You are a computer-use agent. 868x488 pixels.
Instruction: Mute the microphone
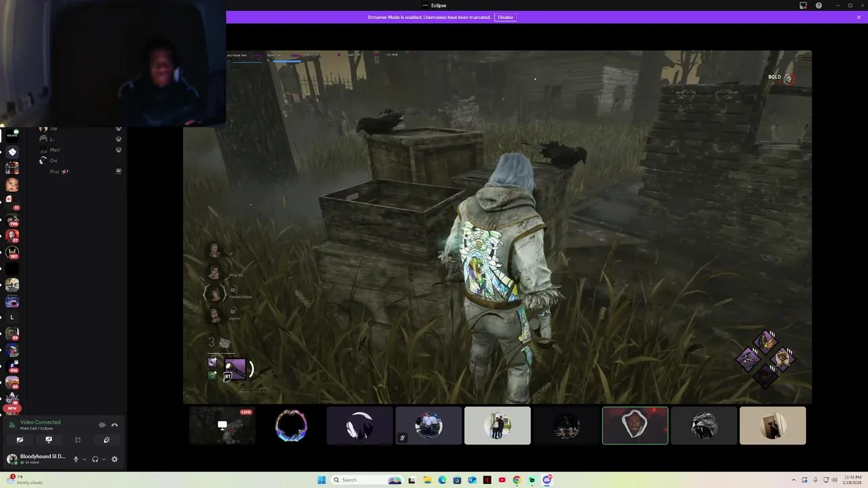point(76,460)
